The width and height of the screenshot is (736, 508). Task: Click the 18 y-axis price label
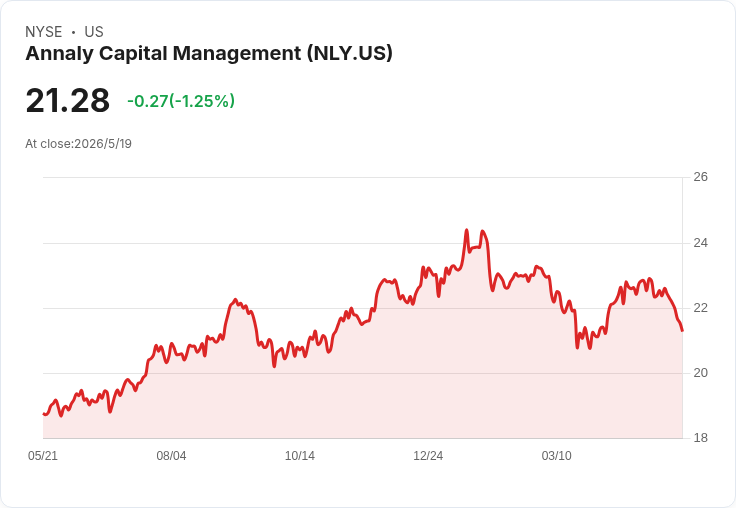700,438
